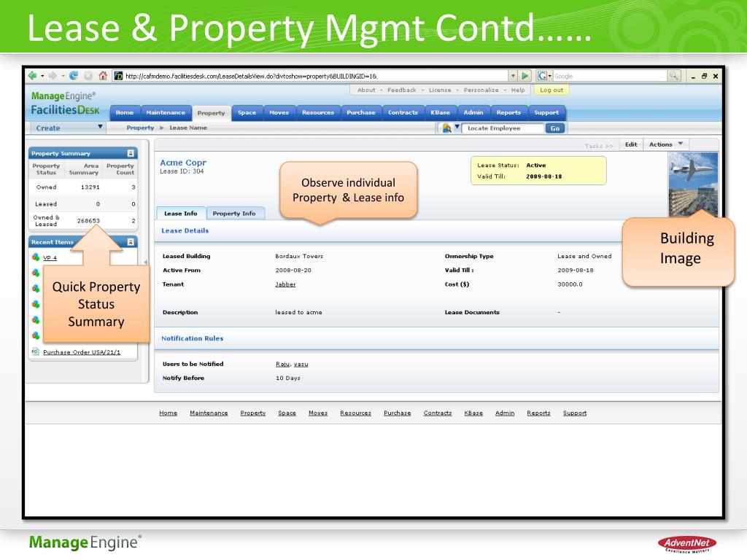Click the Purchase Order document icon
This screenshot has height=560, width=747.
(x=35, y=351)
